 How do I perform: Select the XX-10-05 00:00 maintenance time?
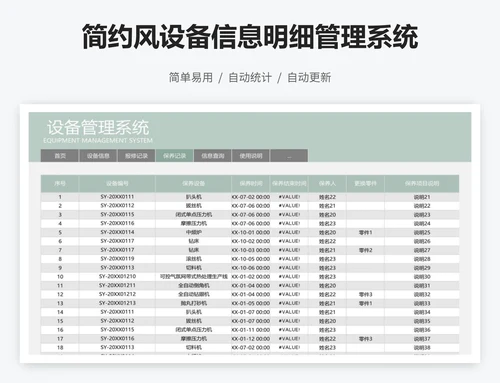point(251,259)
